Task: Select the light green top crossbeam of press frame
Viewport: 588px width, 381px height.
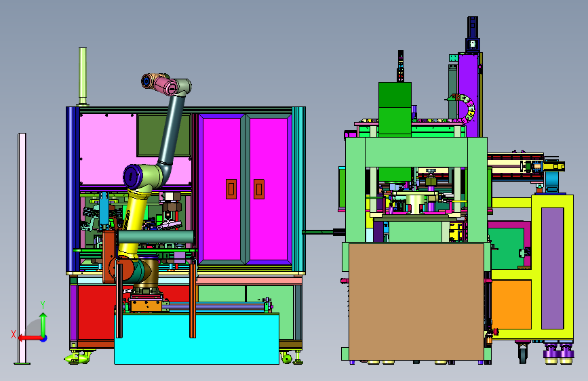Action: [x=416, y=152]
